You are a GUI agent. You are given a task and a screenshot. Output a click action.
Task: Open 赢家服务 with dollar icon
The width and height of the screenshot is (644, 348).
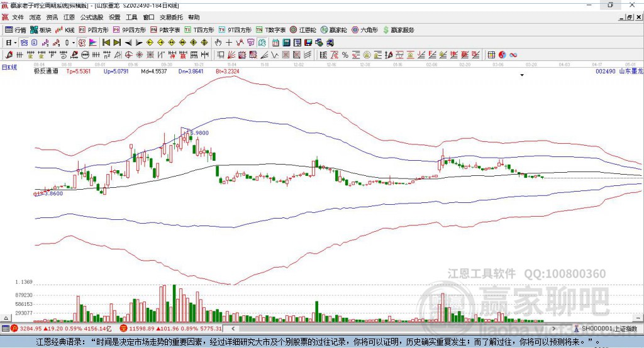pos(398,30)
